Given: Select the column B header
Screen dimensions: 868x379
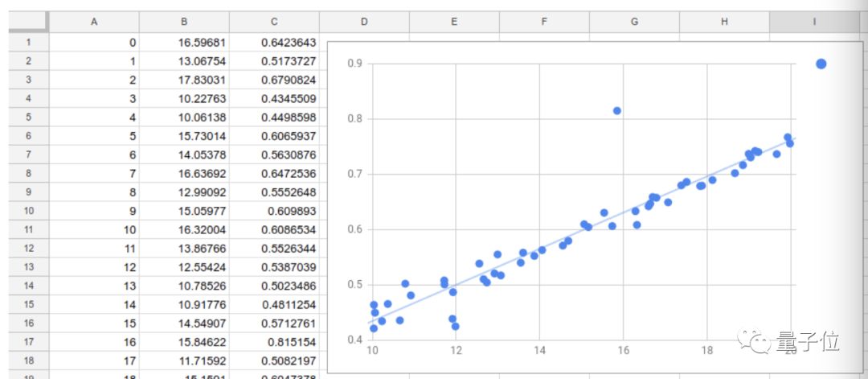Looking at the screenshot, I should 184,22.
